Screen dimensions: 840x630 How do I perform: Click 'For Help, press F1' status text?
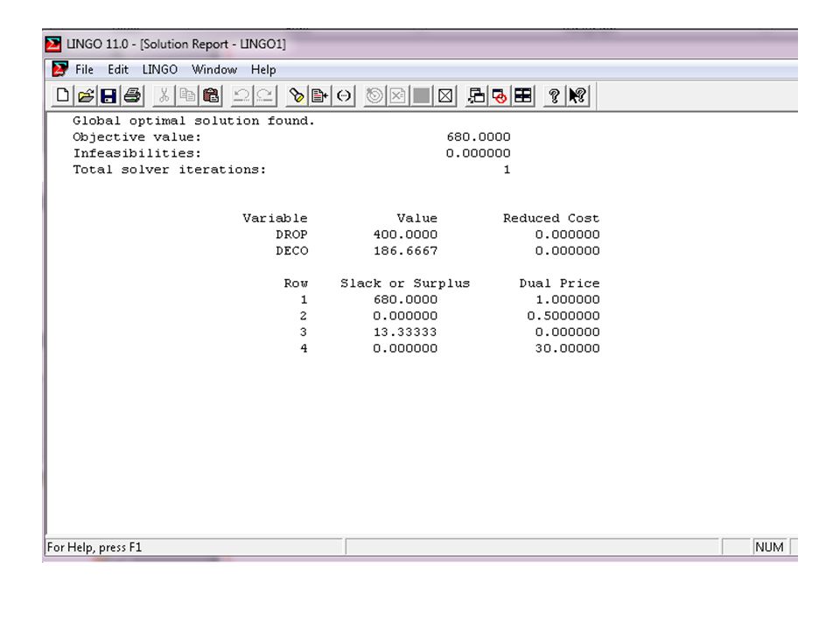coord(94,548)
